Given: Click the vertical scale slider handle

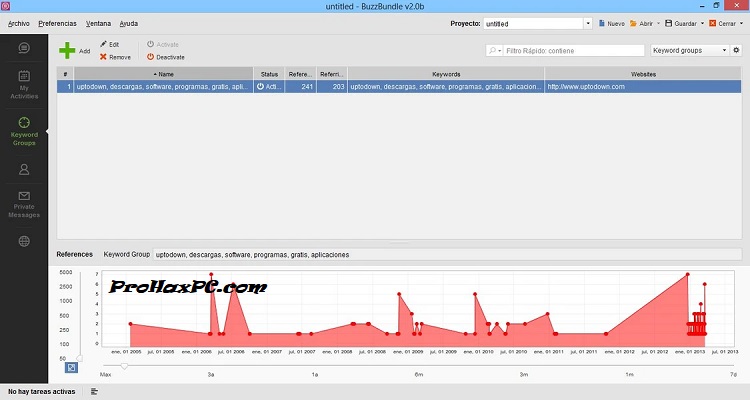Looking at the screenshot, I should pyautogui.click(x=79, y=358).
